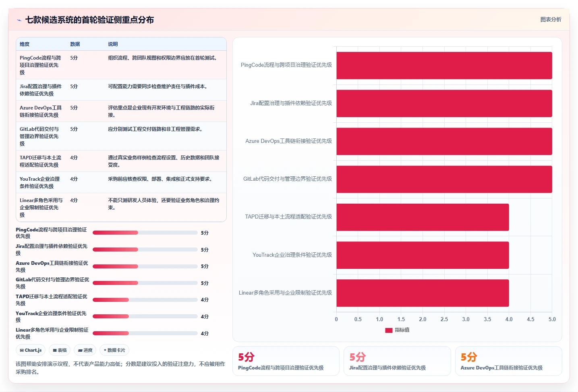Select the Chart.js tag chip
The width and height of the screenshot is (578, 392).
tap(31, 350)
